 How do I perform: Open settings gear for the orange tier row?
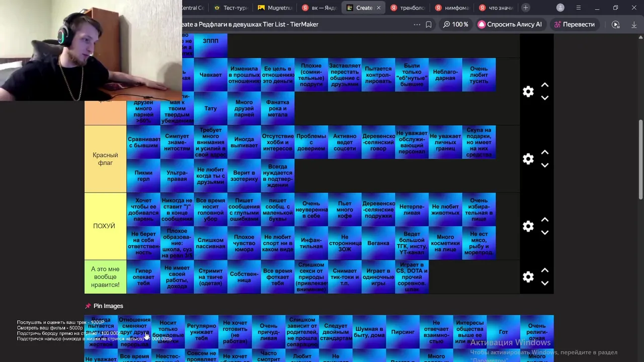click(528, 92)
